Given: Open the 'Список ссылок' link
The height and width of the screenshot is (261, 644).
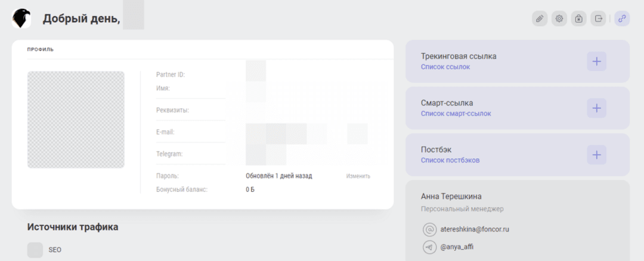Looking at the screenshot, I should tap(445, 67).
